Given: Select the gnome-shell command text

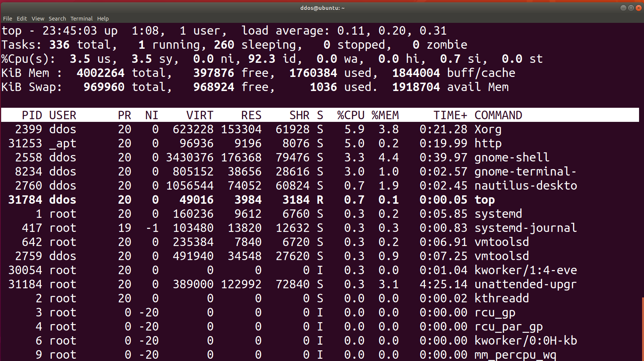Looking at the screenshot, I should (512, 158).
